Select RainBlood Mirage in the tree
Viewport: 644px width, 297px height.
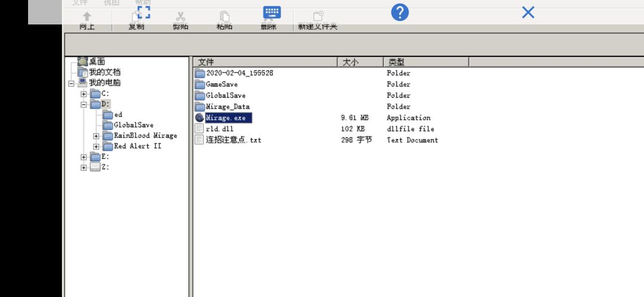pyautogui.click(x=145, y=135)
